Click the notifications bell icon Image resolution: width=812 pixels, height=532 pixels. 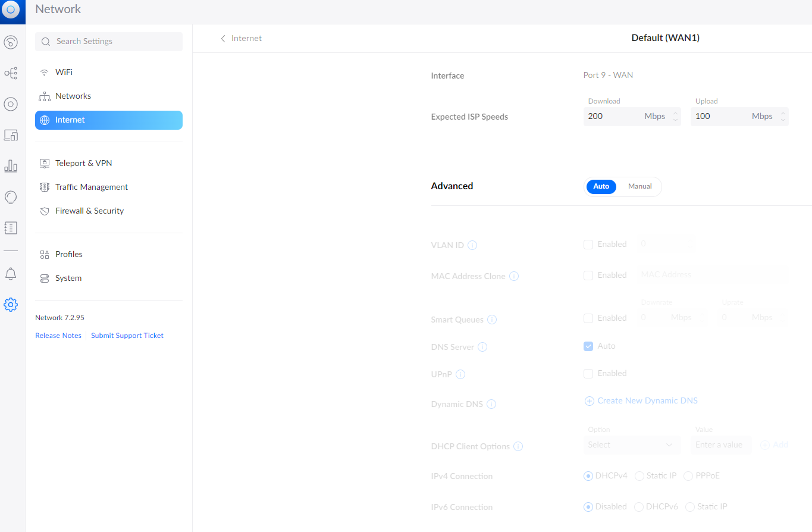(11, 274)
